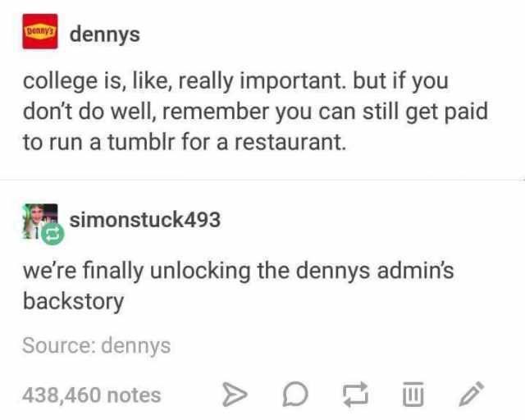Reblog the post with the arrows icon
525x420 pixels.
[x=355, y=395]
